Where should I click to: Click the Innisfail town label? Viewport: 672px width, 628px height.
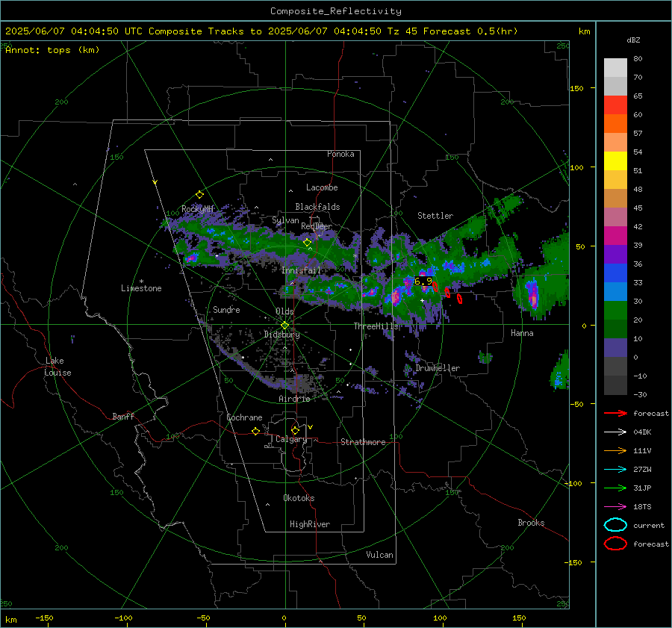(x=301, y=270)
